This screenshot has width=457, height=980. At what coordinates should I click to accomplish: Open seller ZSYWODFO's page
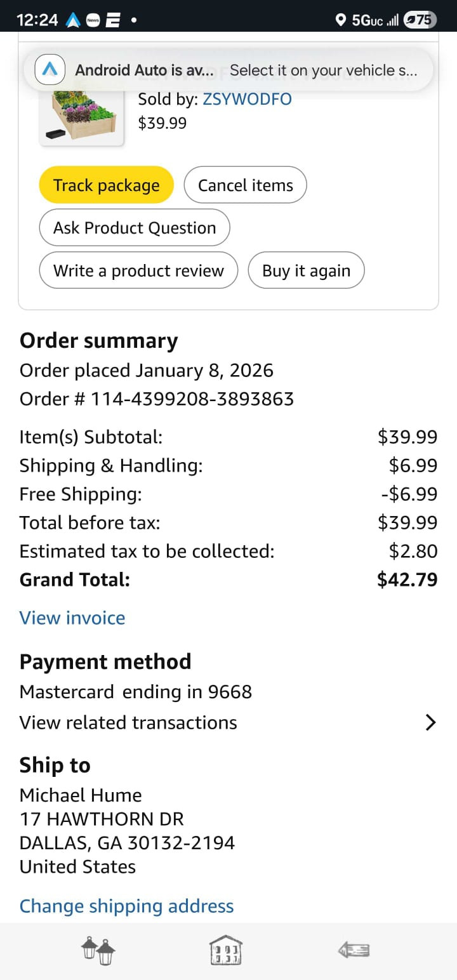pos(247,99)
